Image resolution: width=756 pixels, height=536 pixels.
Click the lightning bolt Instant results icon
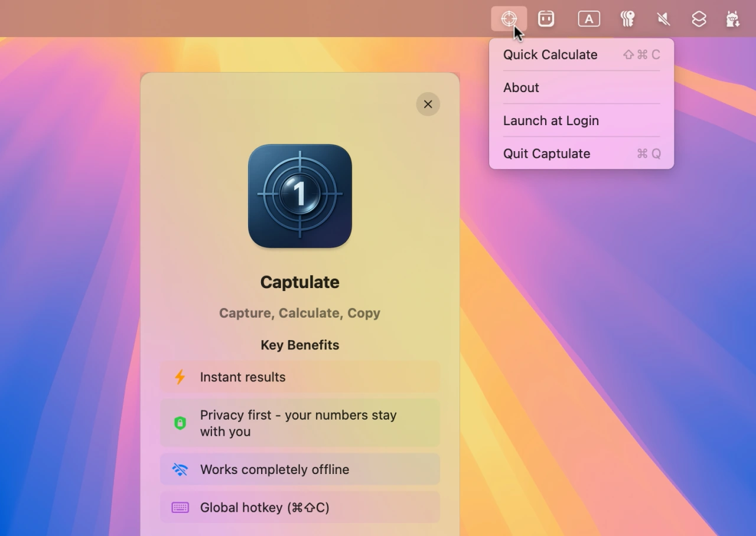pos(180,377)
